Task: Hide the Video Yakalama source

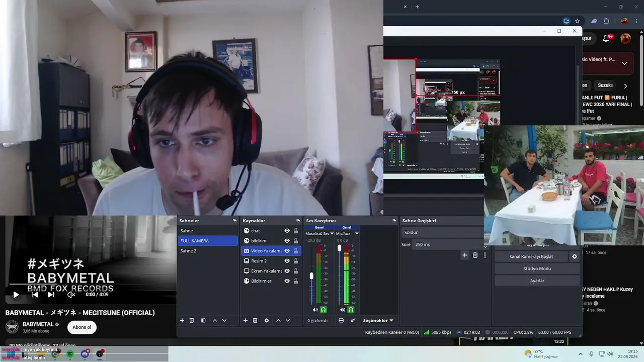Action: [x=287, y=251]
